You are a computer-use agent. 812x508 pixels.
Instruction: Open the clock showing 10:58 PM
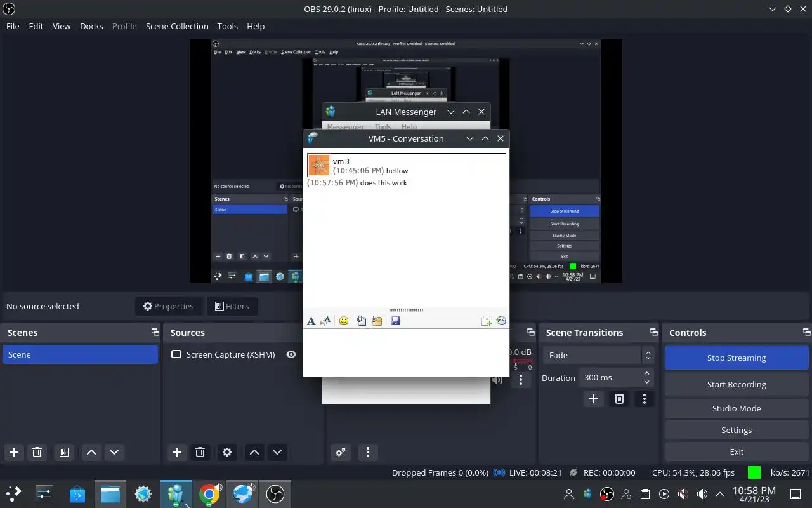click(x=754, y=494)
